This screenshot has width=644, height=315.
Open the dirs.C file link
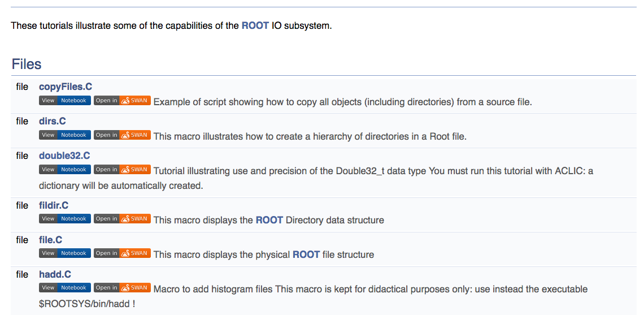click(x=53, y=121)
